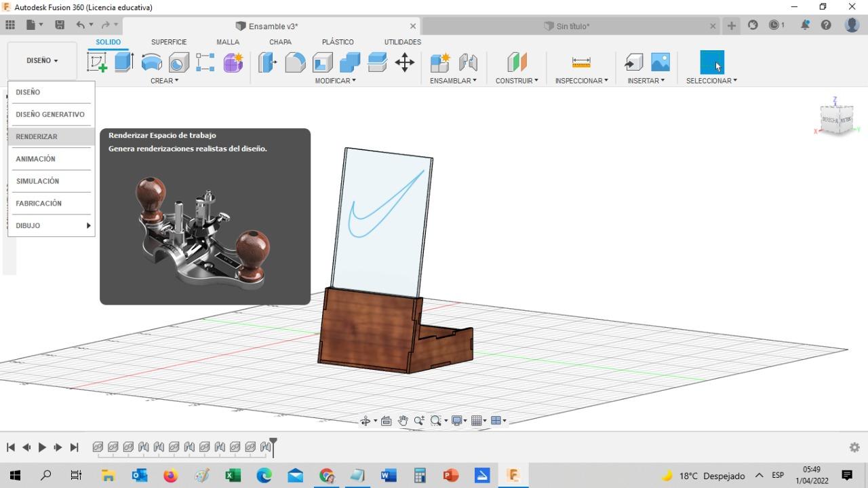Expand the Dibujo submenu arrow
This screenshot has height=488, width=868.
tap(88, 225)
